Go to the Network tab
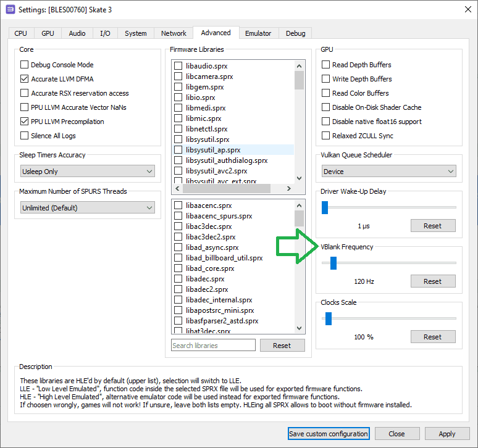The height and width of the screenshot is (448, 478). coord(174,33)
